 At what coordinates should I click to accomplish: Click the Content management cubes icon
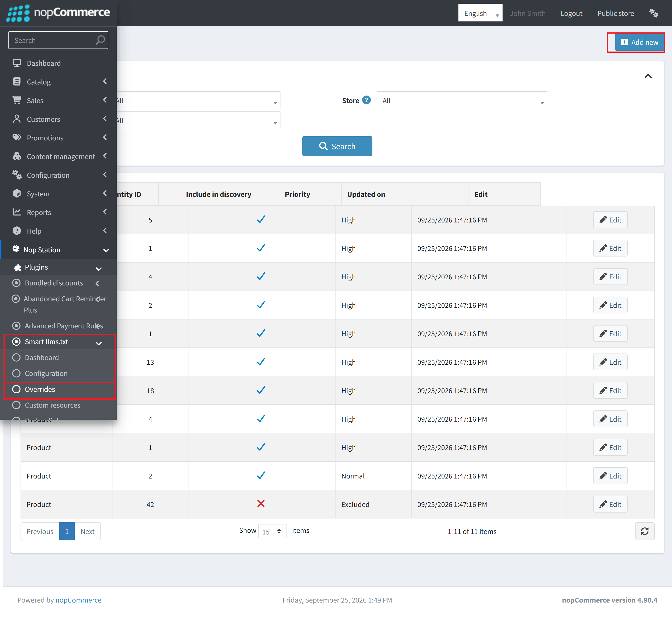[x=17, y=156]
